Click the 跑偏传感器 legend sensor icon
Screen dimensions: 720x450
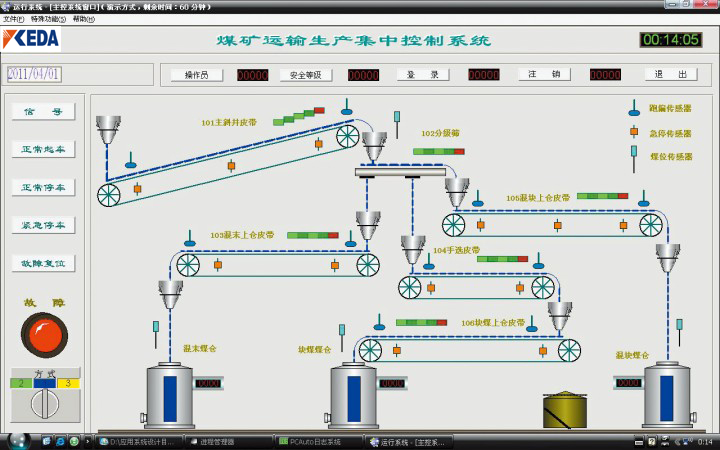(633, 107)
